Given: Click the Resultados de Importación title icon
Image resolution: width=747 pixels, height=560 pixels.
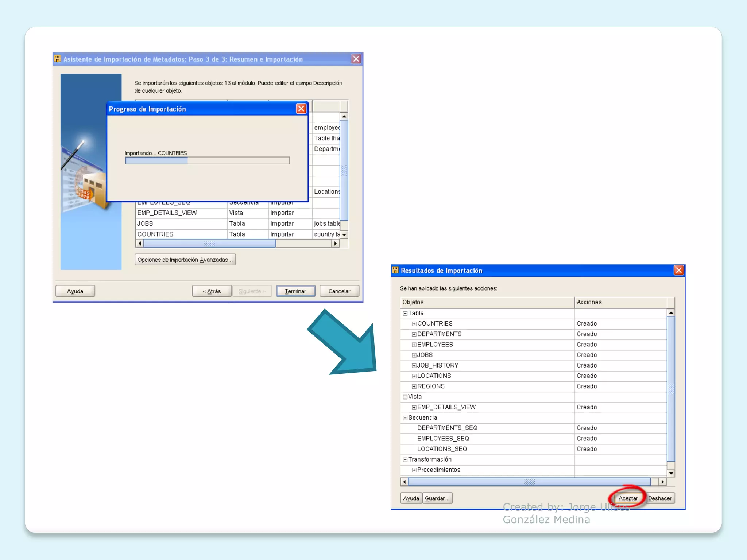Looking at the screenshot, I should (x=395, y=270).
